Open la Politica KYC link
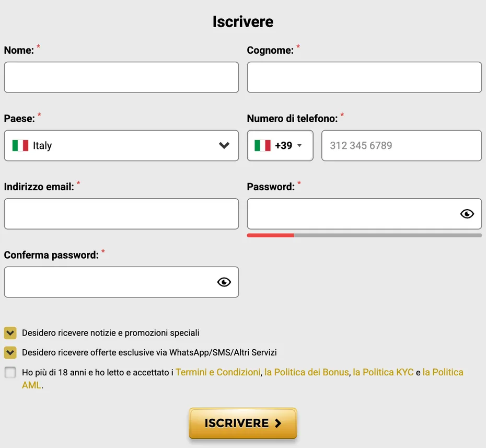The height and width of the screenshot is (448, 486). (383, 372)
